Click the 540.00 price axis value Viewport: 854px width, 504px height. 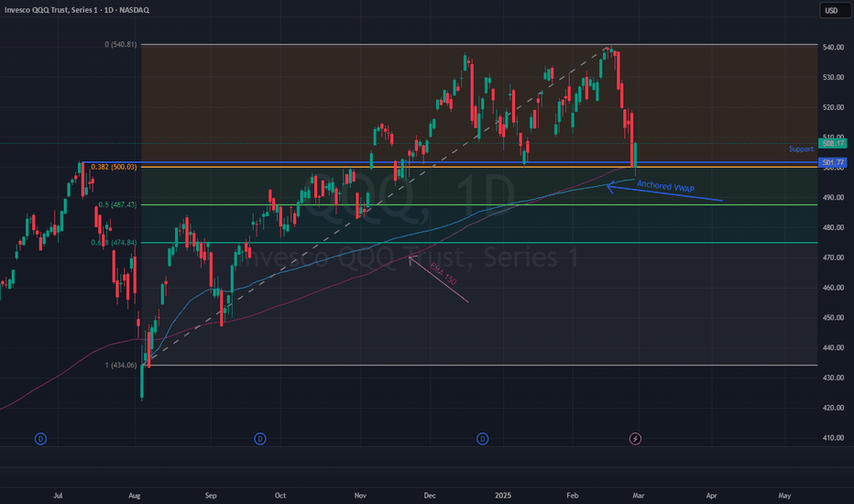[x=833, y=48]
